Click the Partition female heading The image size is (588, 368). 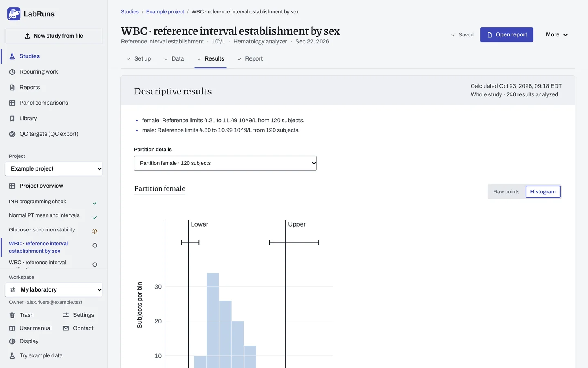160,188
